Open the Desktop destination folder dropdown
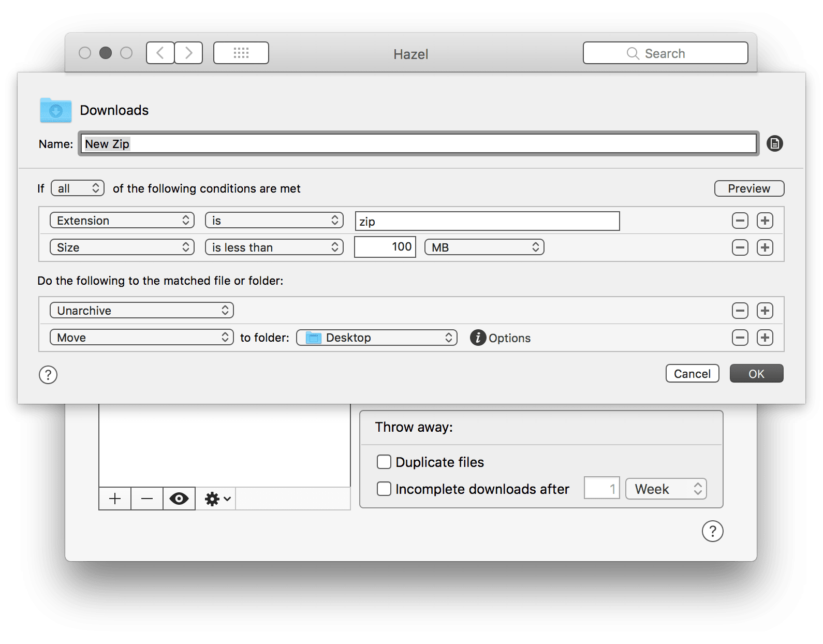Screen dimensions: 823x644 377,338
